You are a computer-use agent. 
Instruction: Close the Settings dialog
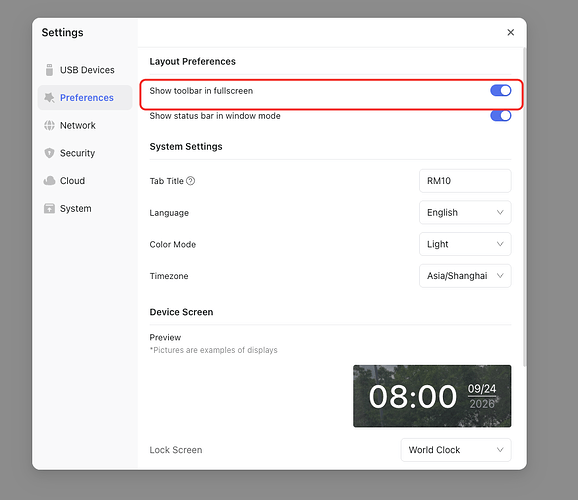coord(511,32)
